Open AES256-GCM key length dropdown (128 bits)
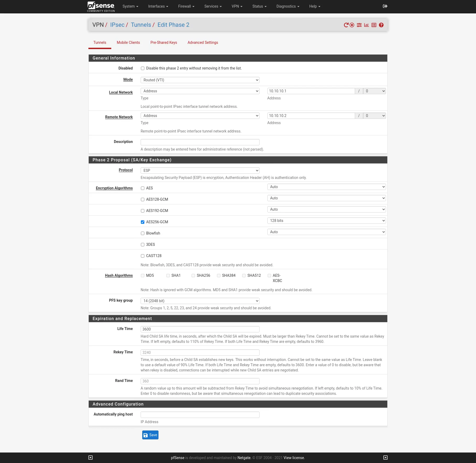This screenshot has height=463, width=476. click(326, 221)
